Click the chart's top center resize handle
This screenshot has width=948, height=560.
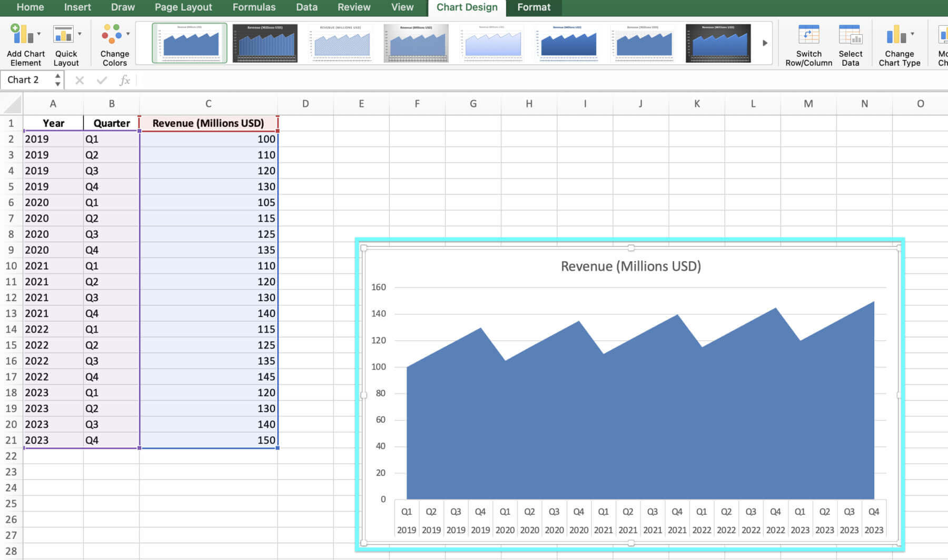coord(631,248)
